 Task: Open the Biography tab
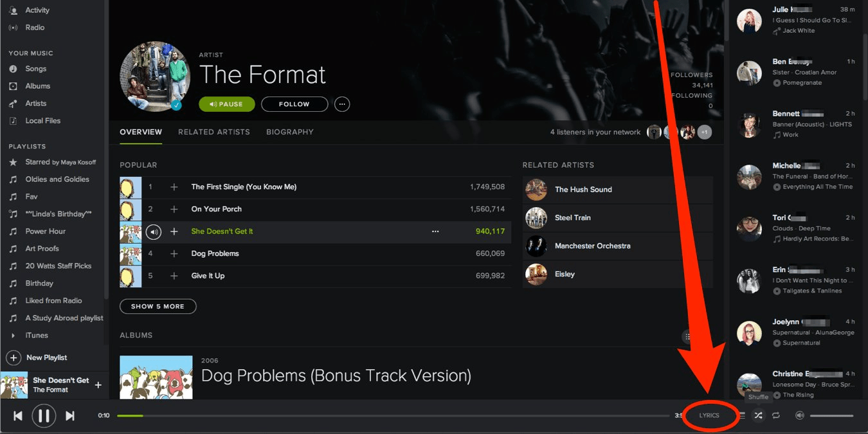[289, 132]
